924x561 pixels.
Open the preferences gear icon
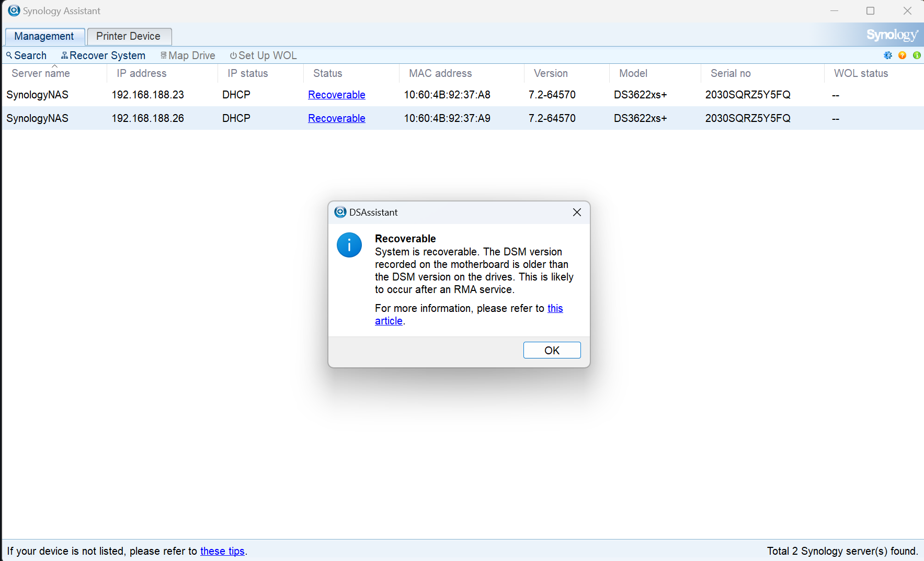[x=887, y=55]
